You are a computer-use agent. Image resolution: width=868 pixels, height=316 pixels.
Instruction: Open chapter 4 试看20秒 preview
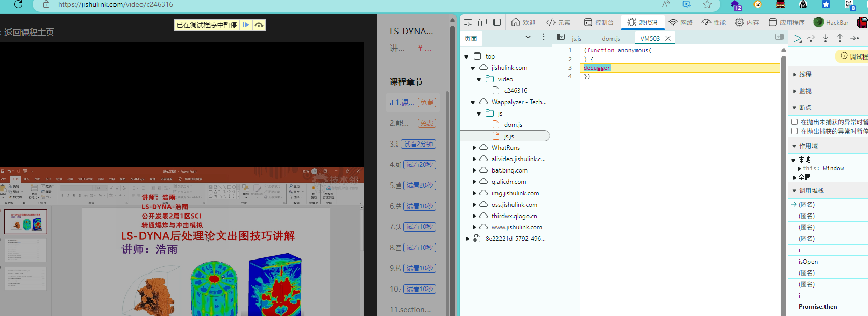tap(420, 165)
